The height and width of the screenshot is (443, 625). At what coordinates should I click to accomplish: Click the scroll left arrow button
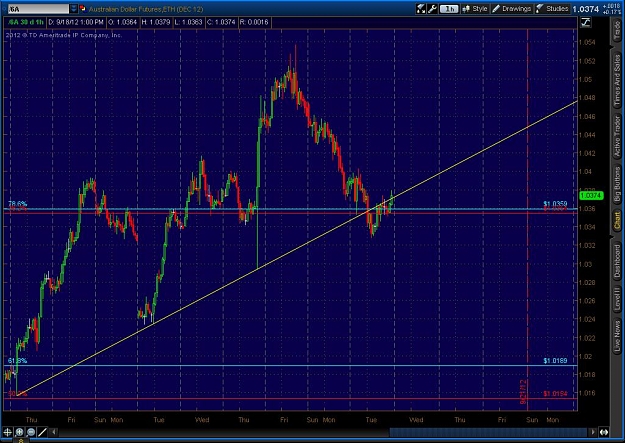click(x=54, y=432)
